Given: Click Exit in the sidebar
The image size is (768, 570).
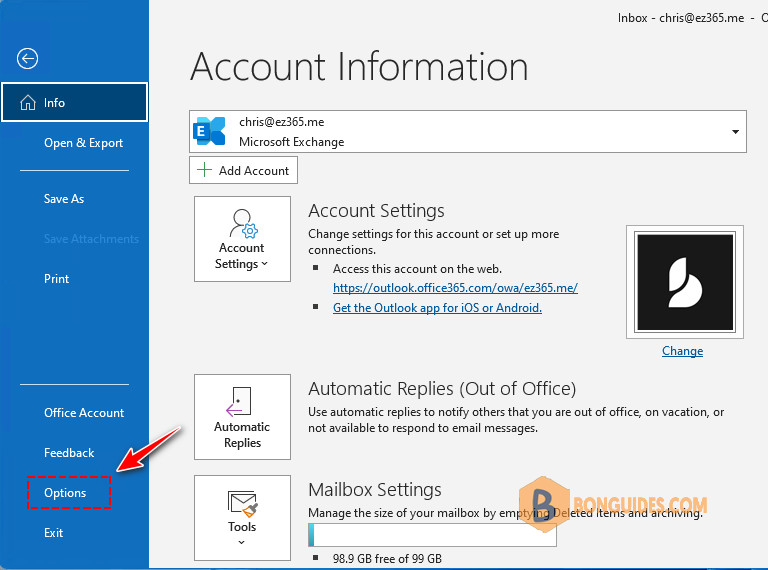Looking at the screenshot, I should 53,533.
